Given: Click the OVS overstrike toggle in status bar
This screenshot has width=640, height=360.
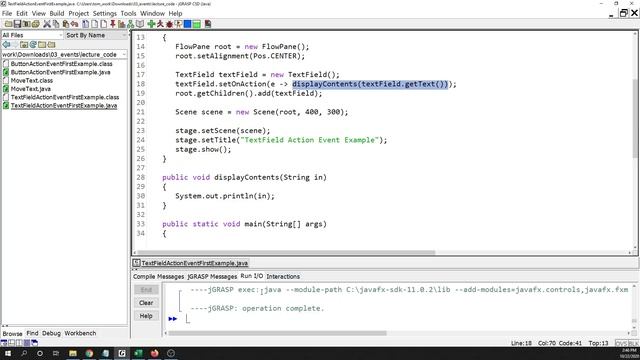Looking at the screenshot, I should tap(621, 343).
